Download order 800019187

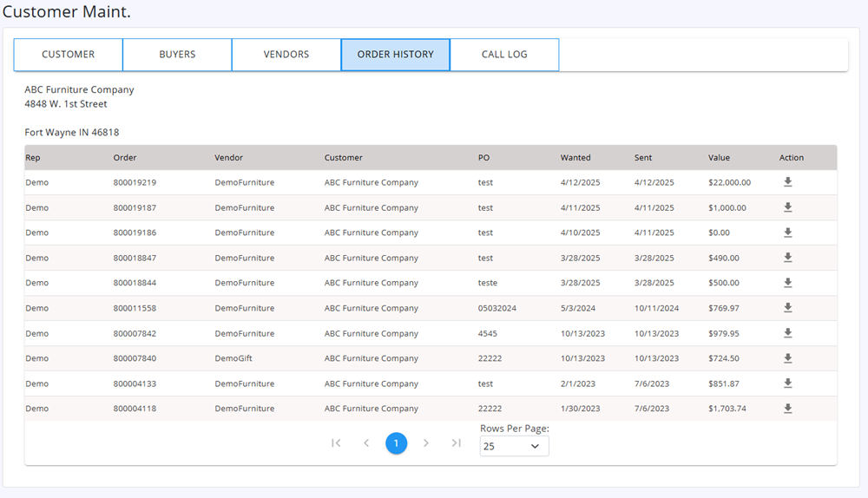tap(787, 207)
